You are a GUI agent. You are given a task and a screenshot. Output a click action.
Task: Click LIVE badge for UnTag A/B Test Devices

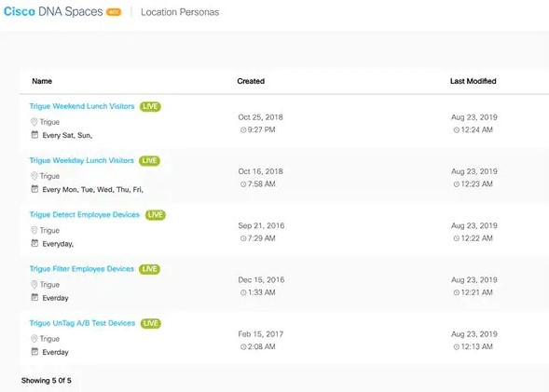click(151, 323)
